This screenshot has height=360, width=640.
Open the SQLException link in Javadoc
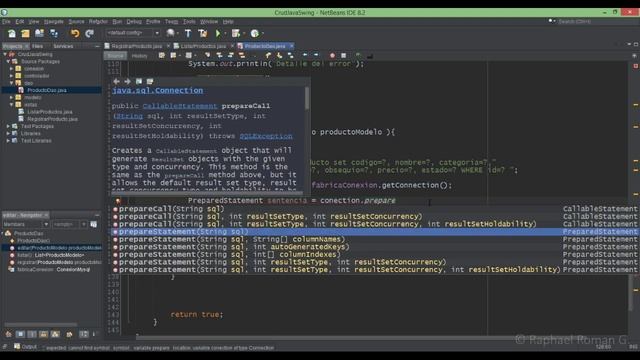tap(266, 136)
